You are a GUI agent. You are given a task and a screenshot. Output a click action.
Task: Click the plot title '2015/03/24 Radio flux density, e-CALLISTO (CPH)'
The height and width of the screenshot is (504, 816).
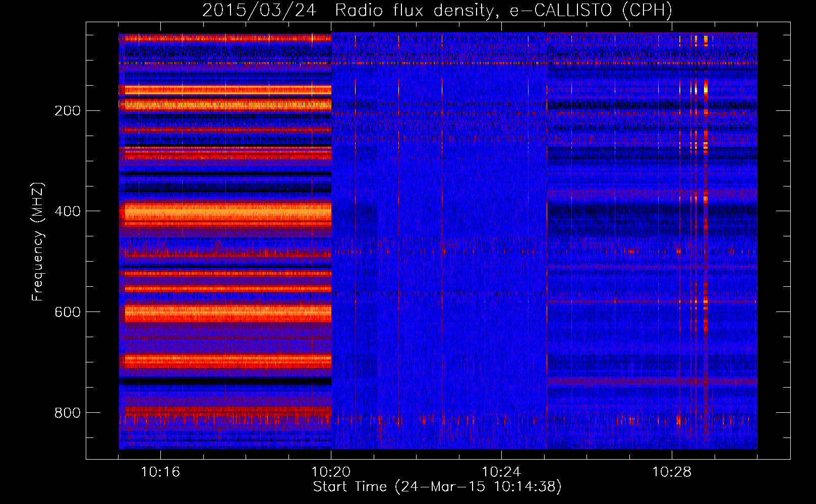coord(437,10)
